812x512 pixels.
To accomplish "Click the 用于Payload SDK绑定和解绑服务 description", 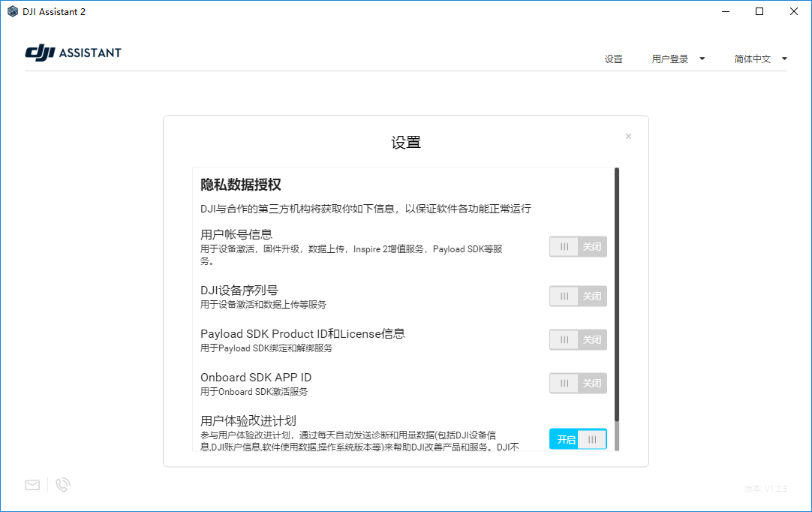I will 266,348.
